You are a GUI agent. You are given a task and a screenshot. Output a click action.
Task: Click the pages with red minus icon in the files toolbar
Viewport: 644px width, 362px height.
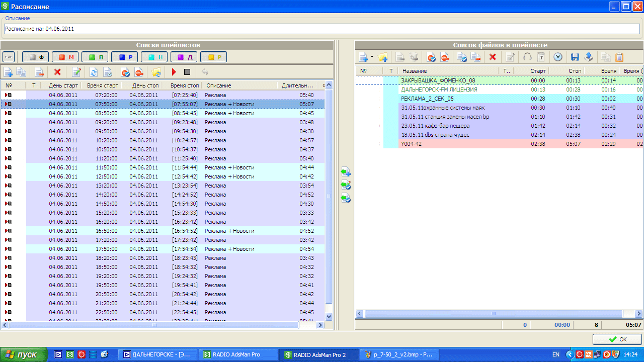point(475,57)
